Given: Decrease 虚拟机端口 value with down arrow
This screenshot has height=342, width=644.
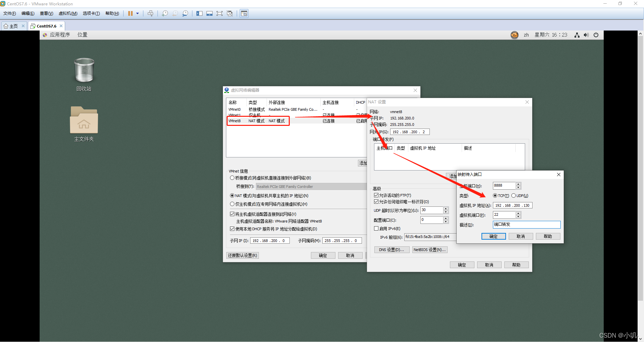Looking at the screenshot, I should click(518, 216).
